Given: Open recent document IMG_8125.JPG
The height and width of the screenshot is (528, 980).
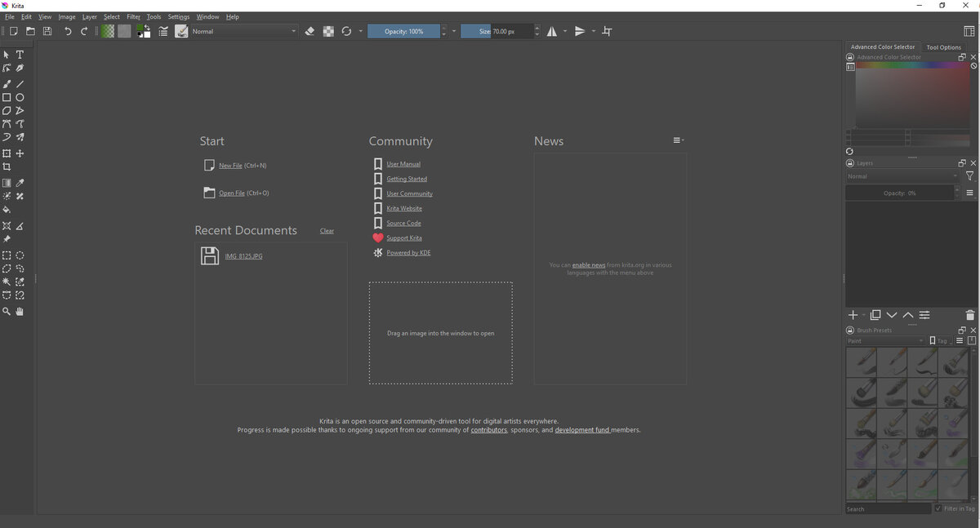Looking at the screenshot, I should 243,256.
